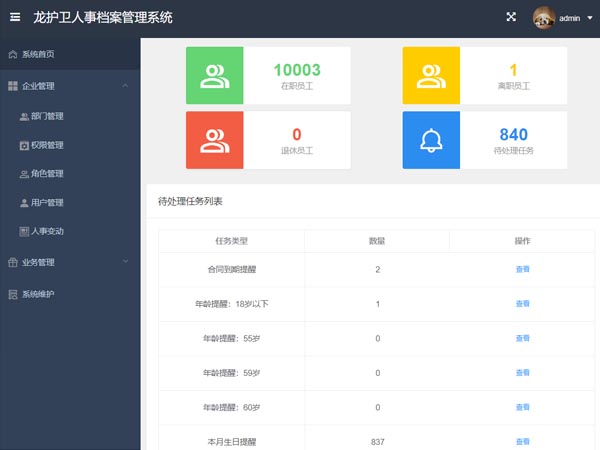
Task: Select 权限管理 in sidebar
Action: [x=47, y=145]
